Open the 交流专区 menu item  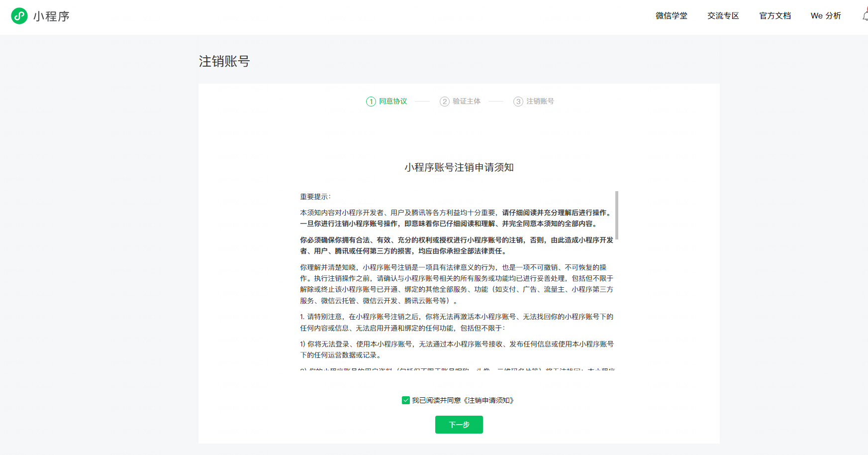(723, 16)
